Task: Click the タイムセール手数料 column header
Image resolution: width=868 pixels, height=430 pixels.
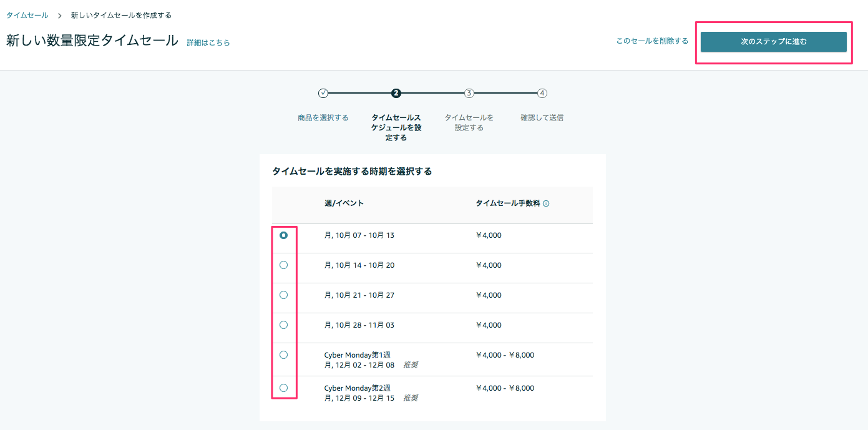Action: tap(508, 203)
